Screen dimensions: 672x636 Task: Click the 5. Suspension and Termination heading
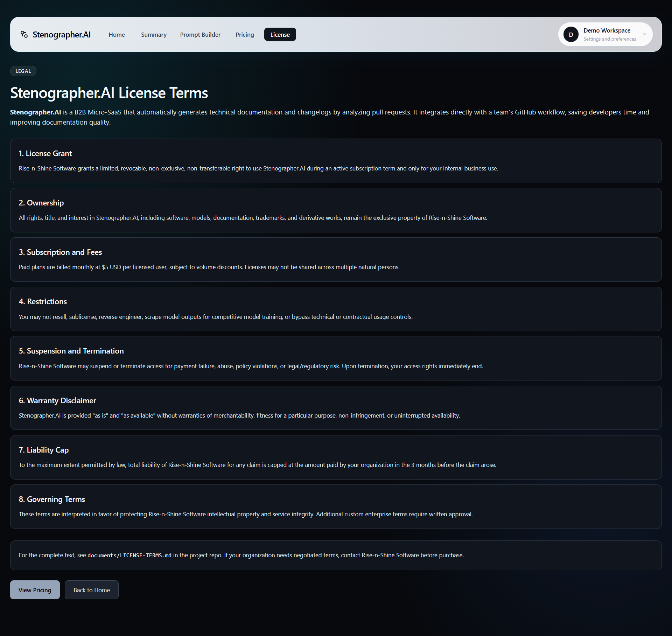pos(71,351)
